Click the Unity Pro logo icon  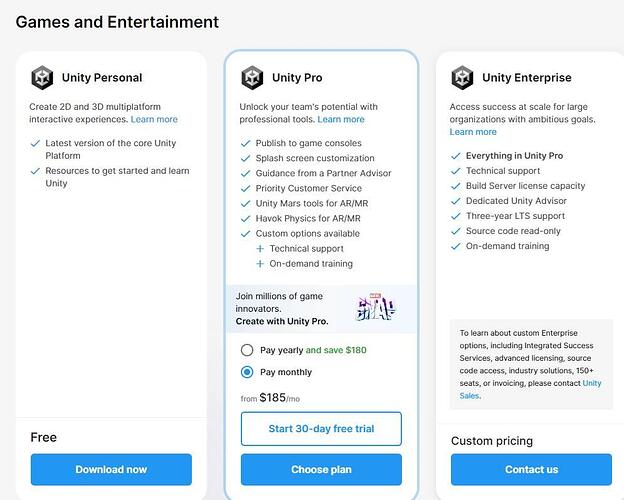(x=252, y=78)
